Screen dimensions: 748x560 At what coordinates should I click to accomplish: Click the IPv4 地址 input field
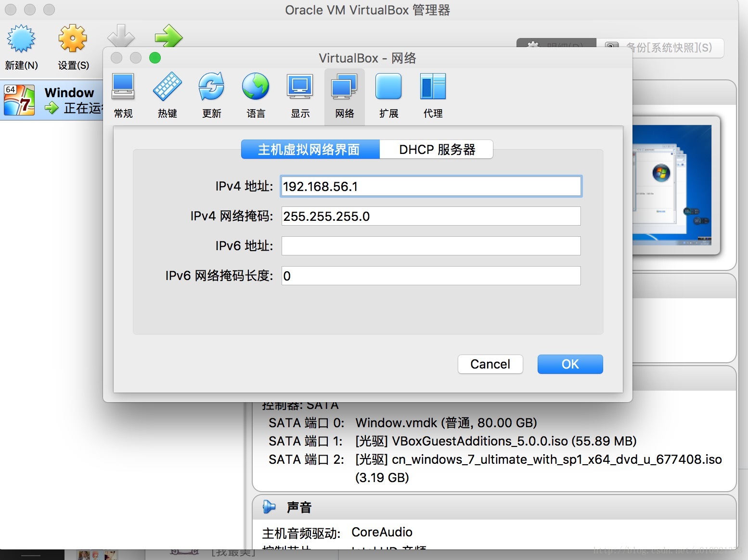(x=431, y=187)
